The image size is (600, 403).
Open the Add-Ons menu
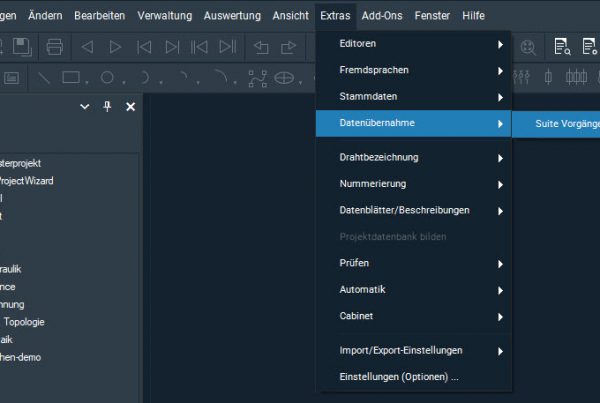tap(383, 16)
